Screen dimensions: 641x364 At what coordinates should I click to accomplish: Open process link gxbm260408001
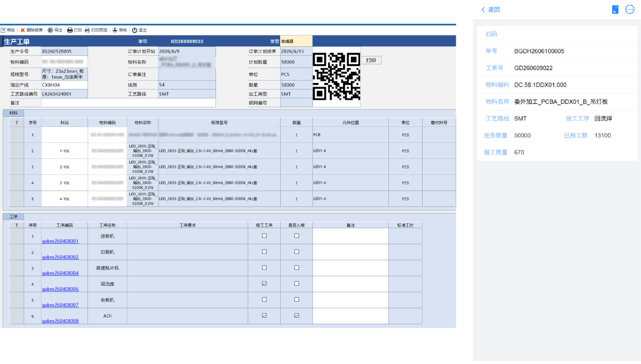(60, 241)
